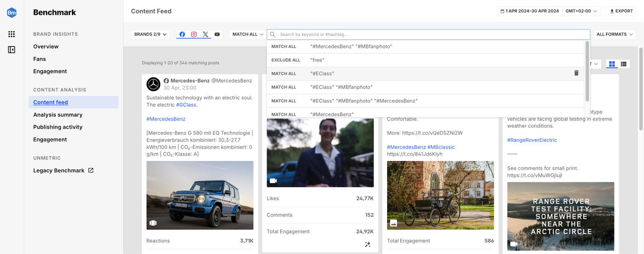The height and width of the screenshot is (254, 644).
Task: Open the BRANDS 2/9 dropdown
Action: 151,35
